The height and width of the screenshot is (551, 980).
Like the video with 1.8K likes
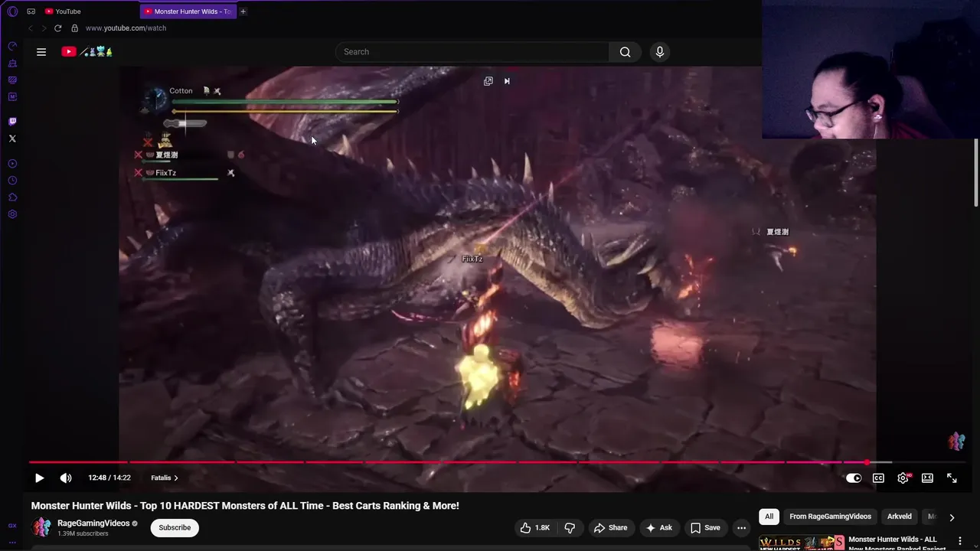pyautogui.click(x=535, y=527)
